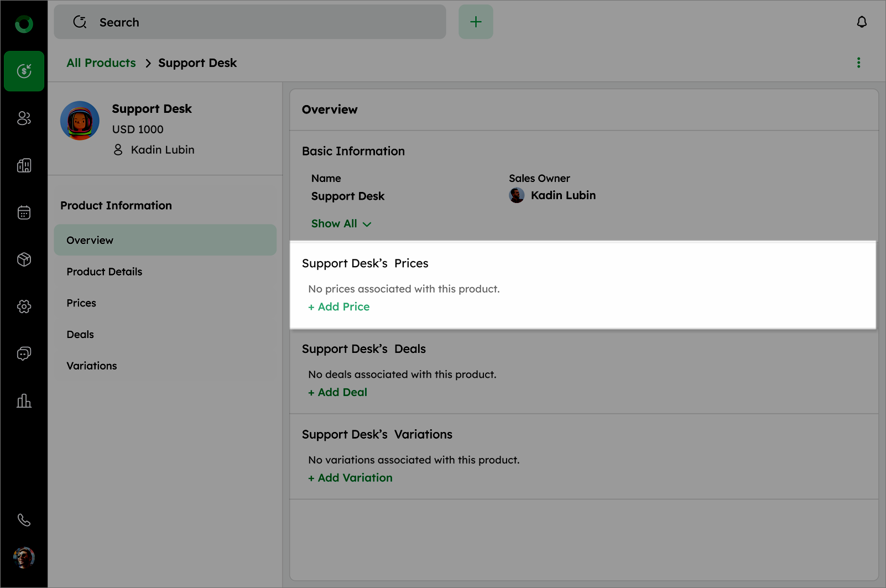Open the products box icon in sidebar
Viewport: 886px width, 588px height.
point(24,259)
